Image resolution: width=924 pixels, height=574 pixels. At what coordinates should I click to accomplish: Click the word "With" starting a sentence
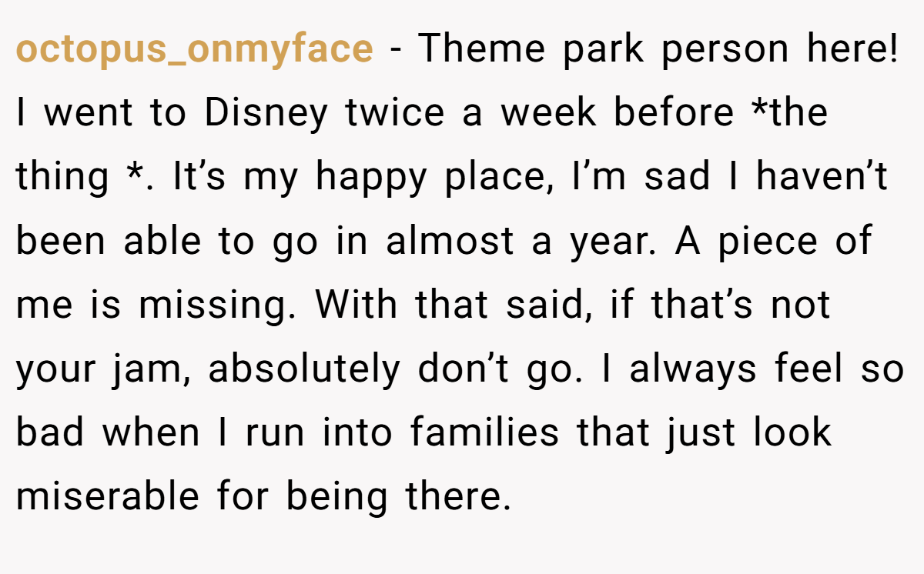click(x=357, y=305)
